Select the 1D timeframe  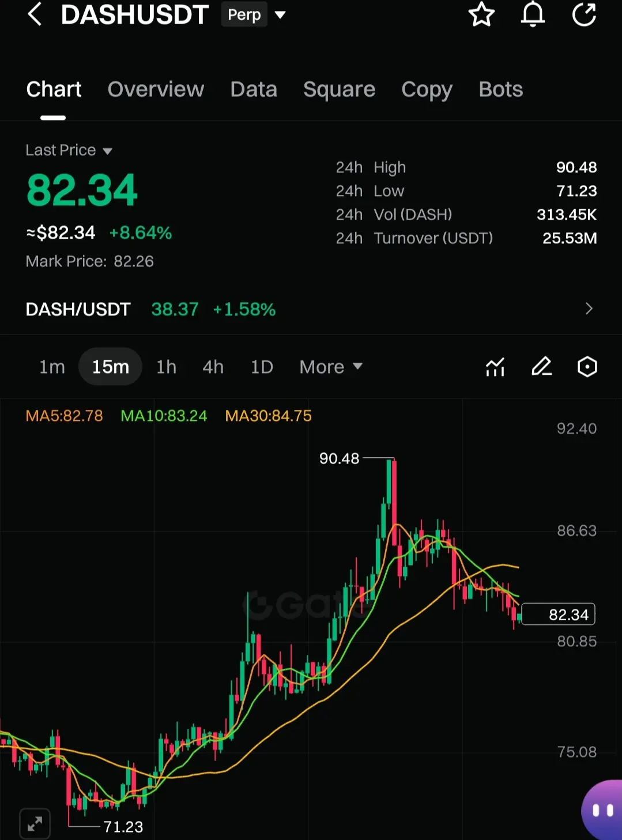pos(262,367)
